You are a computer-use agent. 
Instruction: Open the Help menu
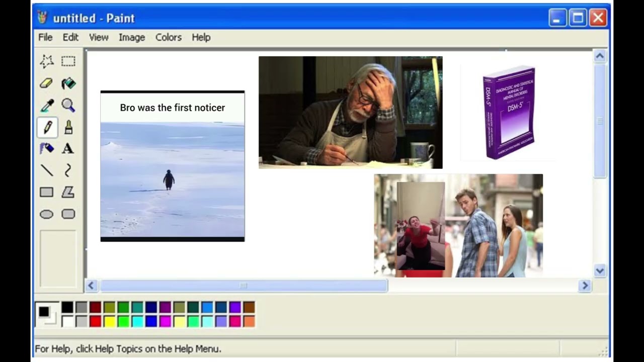201,37
